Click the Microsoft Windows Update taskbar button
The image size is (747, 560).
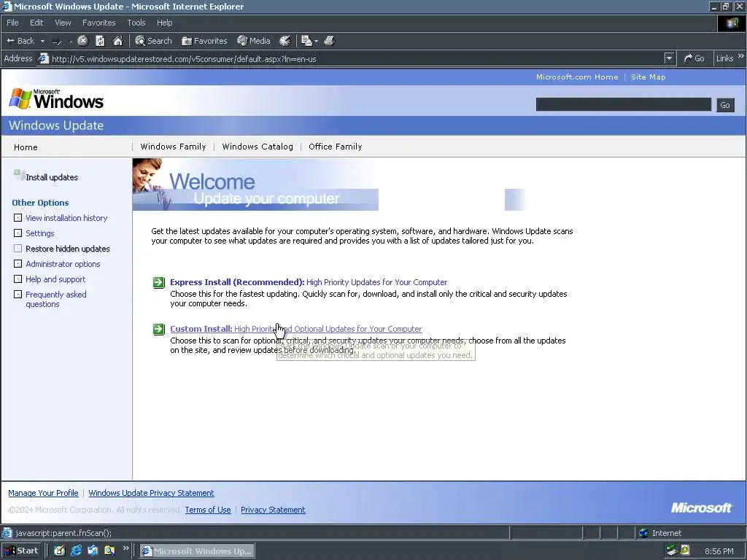[x=197, y=551]
